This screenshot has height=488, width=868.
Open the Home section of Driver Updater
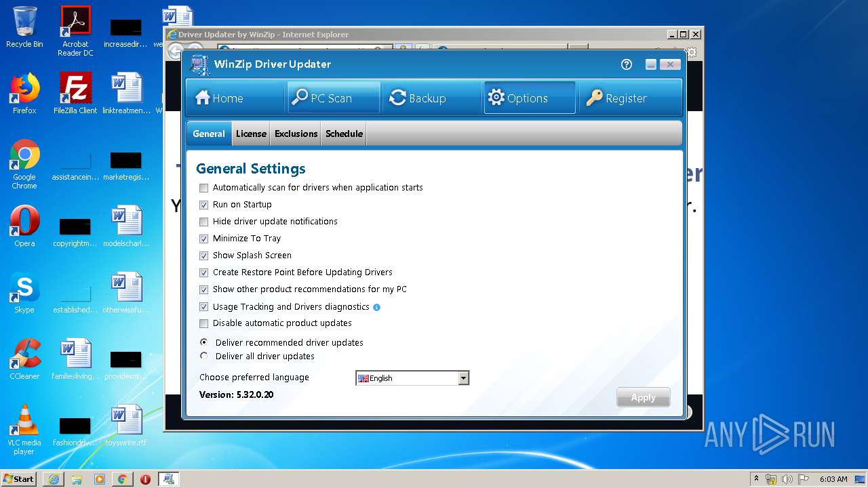point(235,98)
